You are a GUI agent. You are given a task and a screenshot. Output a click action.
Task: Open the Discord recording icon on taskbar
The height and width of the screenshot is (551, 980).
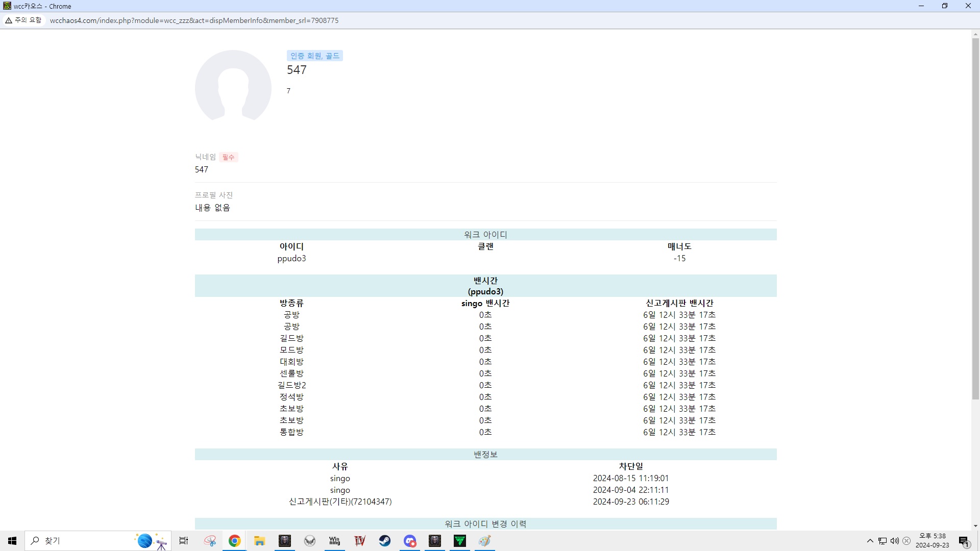[x=410, y=541]
